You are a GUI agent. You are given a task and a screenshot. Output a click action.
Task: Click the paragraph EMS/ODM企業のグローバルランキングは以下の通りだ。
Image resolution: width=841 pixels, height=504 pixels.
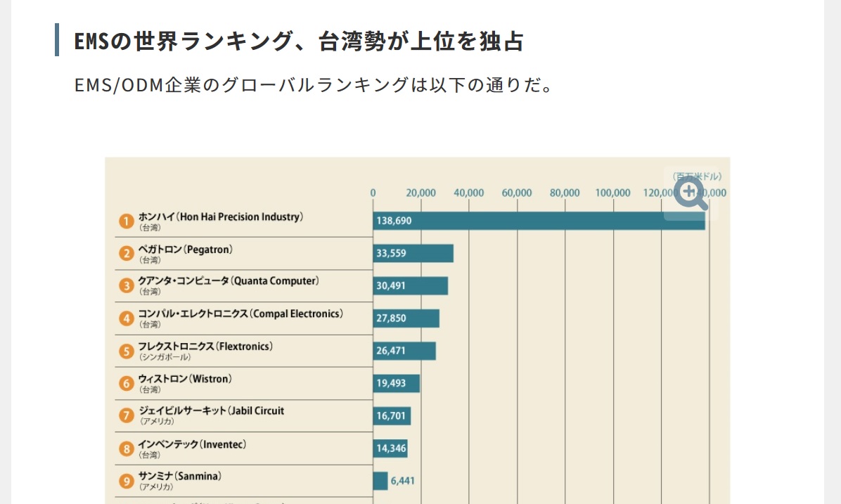313,85
